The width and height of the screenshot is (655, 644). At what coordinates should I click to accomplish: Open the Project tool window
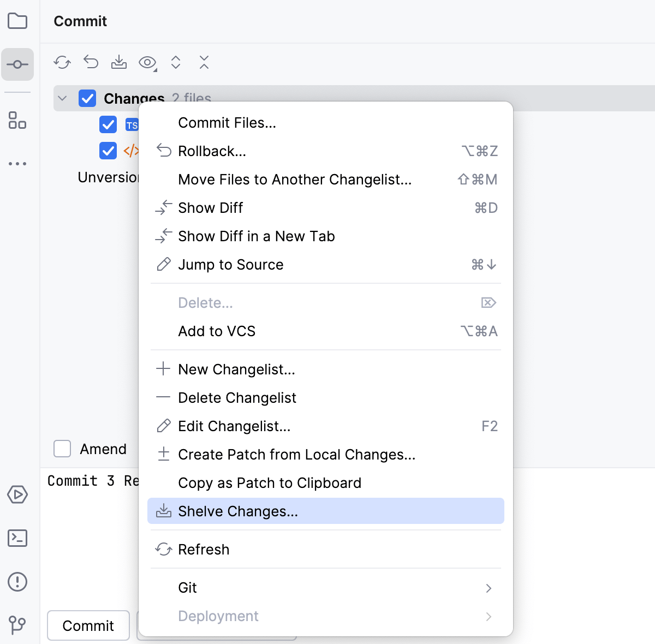tap(17, 21)
